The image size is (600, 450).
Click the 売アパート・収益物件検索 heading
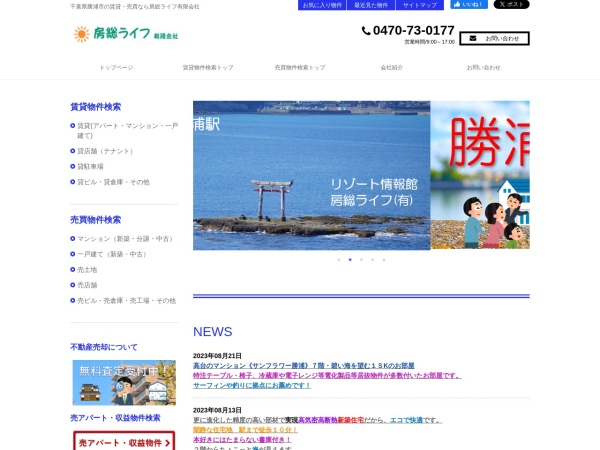click(115, 418)
